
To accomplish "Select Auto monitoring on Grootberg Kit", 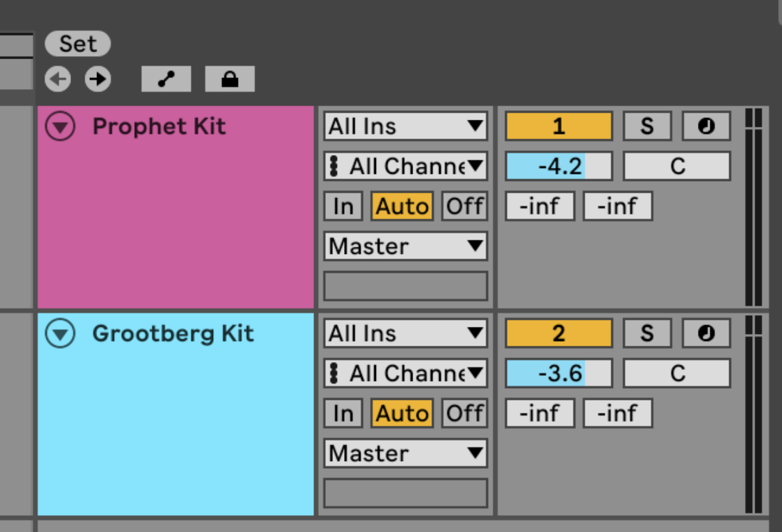I will tap(402, 413).
